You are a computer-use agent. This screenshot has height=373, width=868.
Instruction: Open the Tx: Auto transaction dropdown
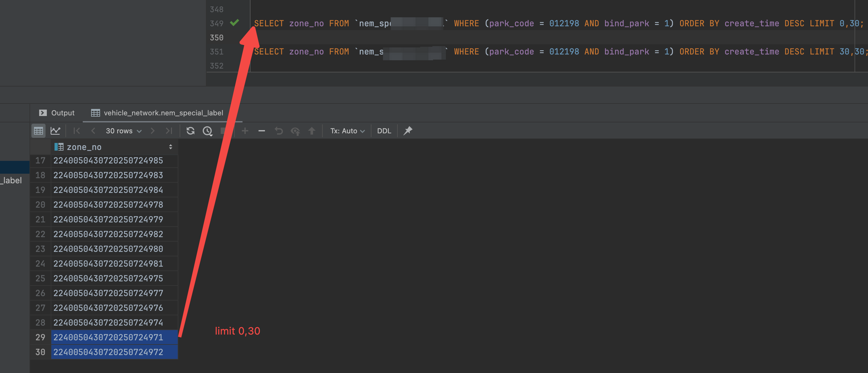click(347, 131)
